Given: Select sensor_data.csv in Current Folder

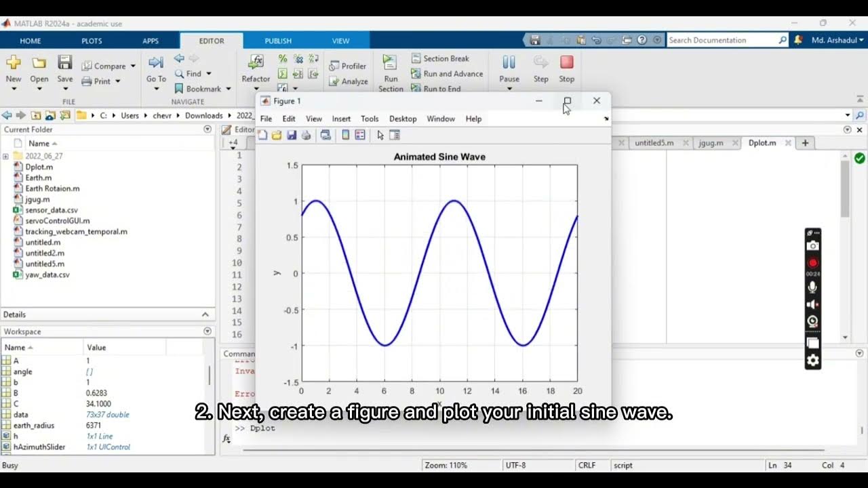Looking at the screenshot, I should coord(52,210).
